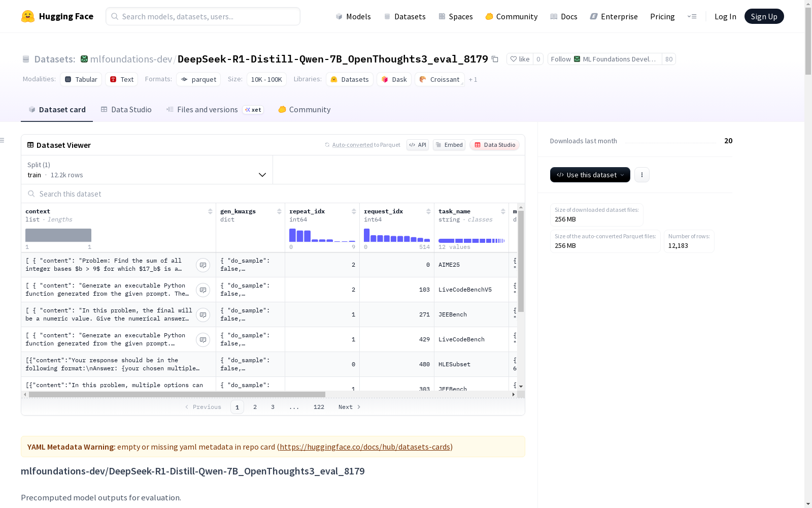Open Community in the top navigation
Image resolution: width=812 pixels, height=508 pixels.
point(512,16)
